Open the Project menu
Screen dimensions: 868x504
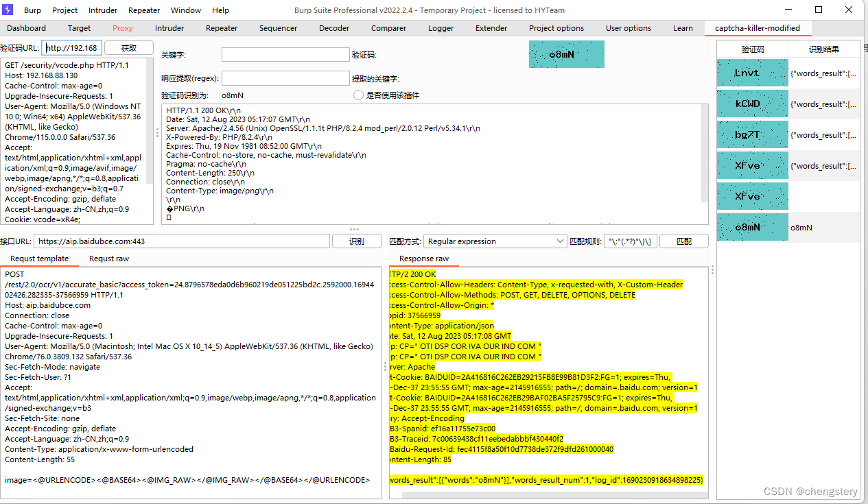[x=64, y=10]
